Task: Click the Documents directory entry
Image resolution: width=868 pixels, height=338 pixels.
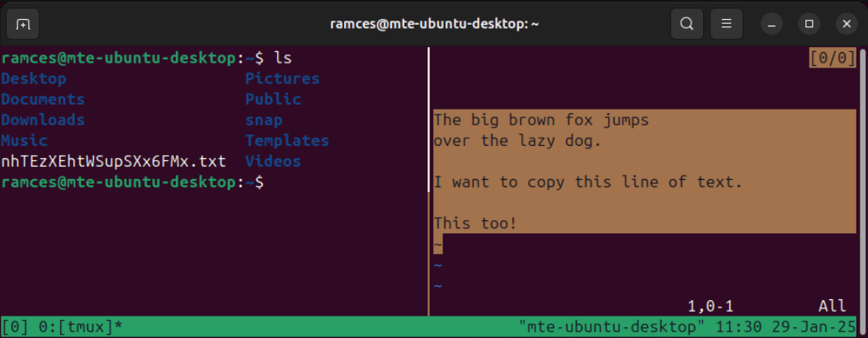Action: 43,100
